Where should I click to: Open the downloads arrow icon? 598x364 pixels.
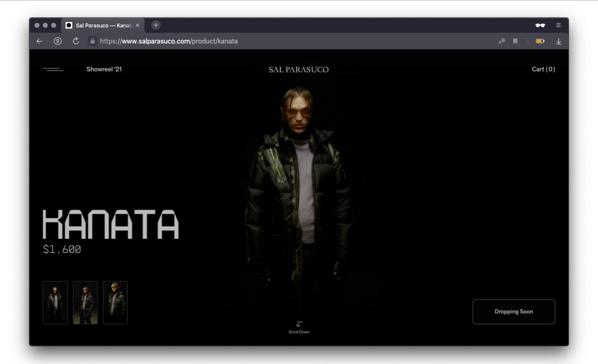[558, 41]
